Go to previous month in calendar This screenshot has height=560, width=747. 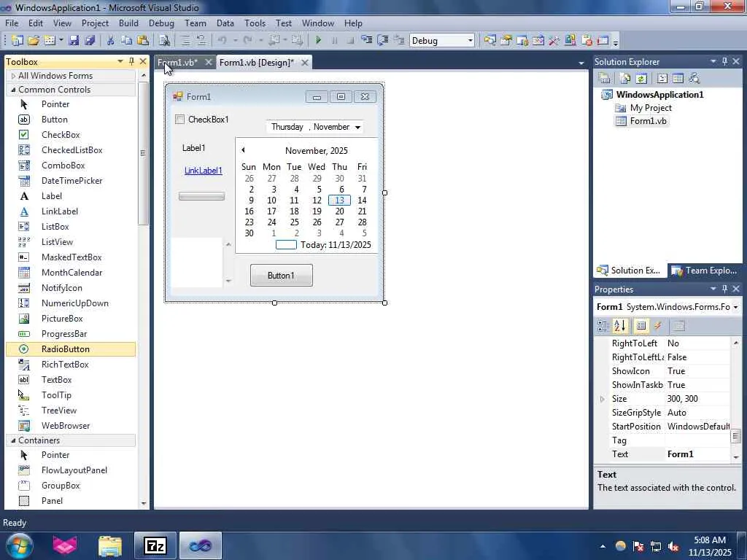243,150
